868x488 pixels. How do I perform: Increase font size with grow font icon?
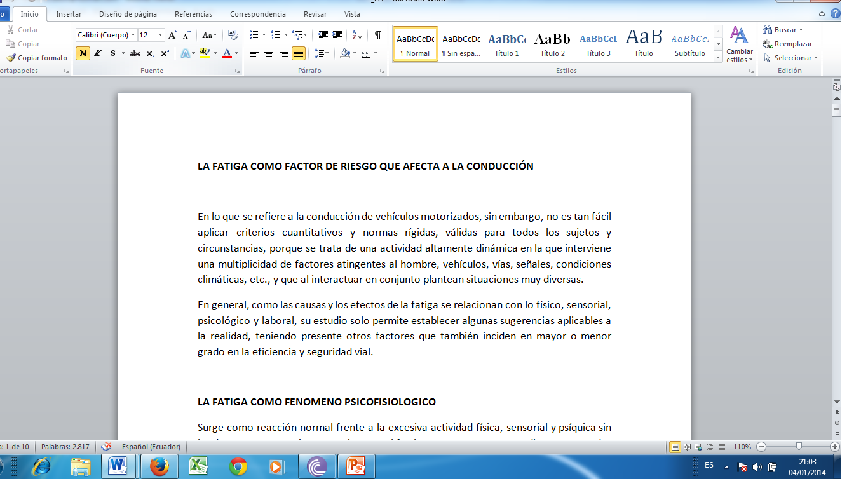(x=172, y=35)
